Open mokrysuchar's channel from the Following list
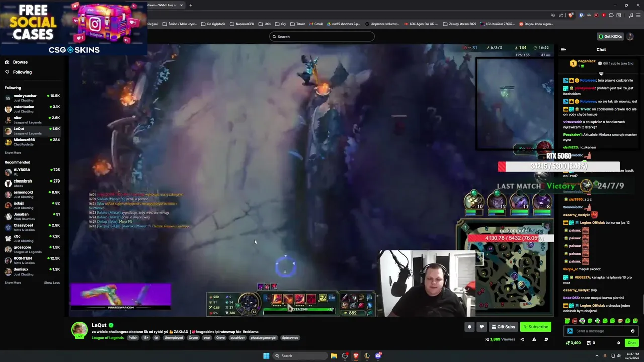Image resolution: width=644 pixels, height=362 pixels. coord(32,98)
